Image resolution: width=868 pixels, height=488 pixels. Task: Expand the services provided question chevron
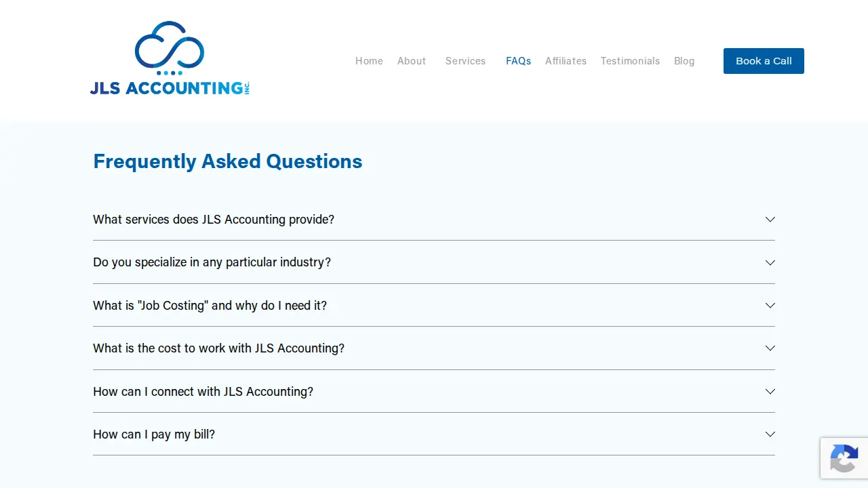770,220
